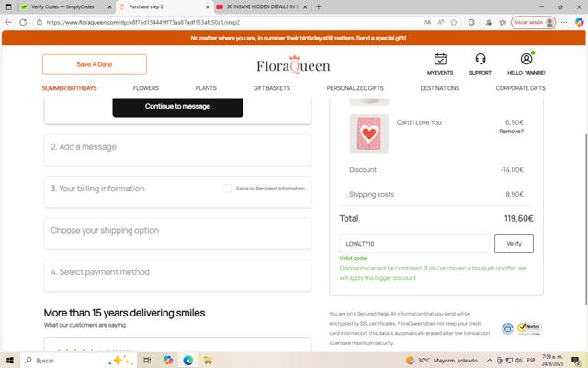Click the Shipping costs value 8,90€
Image resolution: width=588 pixels, height=368 pixels.
click(x=514, y=194)
